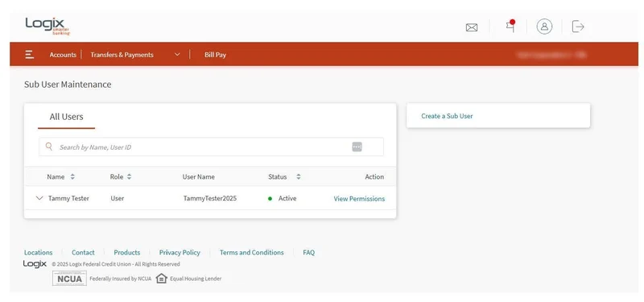Screen dimensions: 644x302
Task: Expand the Tammy Tester row chevron
Action: click(39, 198)
